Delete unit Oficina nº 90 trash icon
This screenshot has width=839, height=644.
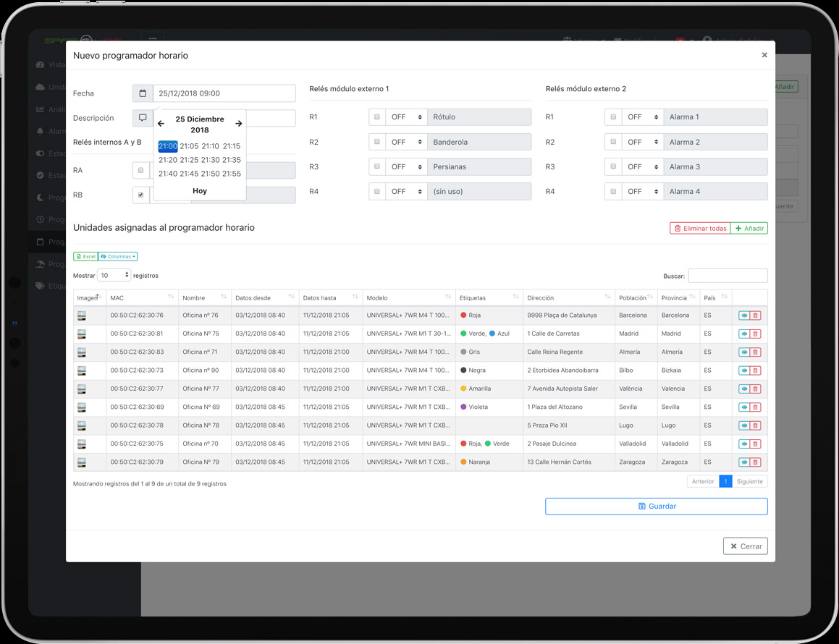[755, 370]
